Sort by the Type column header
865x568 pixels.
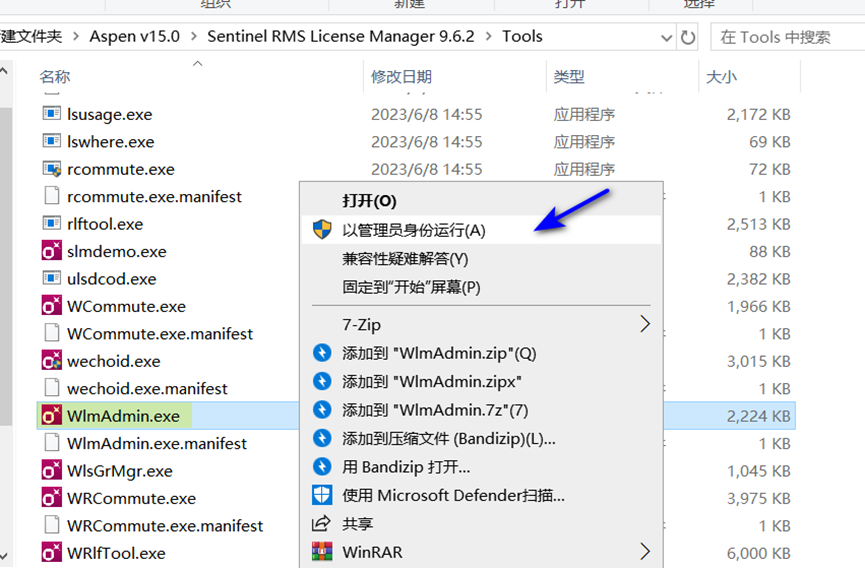click(569, 76)
